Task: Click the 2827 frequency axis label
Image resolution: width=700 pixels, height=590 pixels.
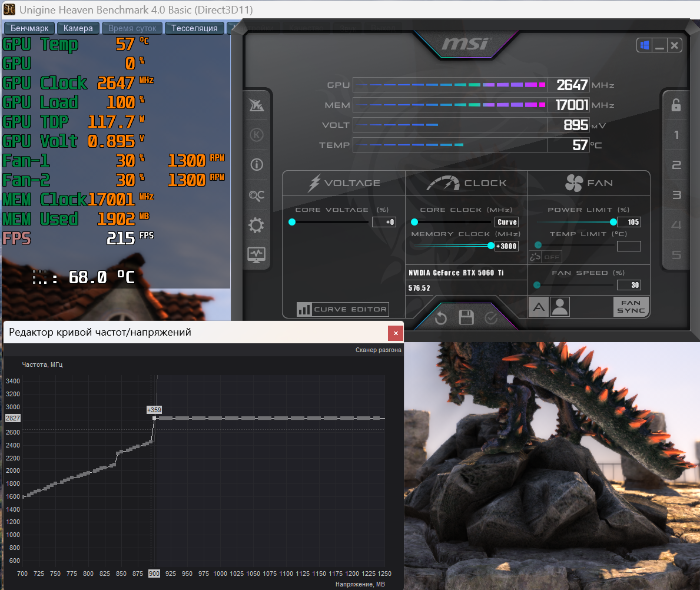Action: [x=12, y=418]
